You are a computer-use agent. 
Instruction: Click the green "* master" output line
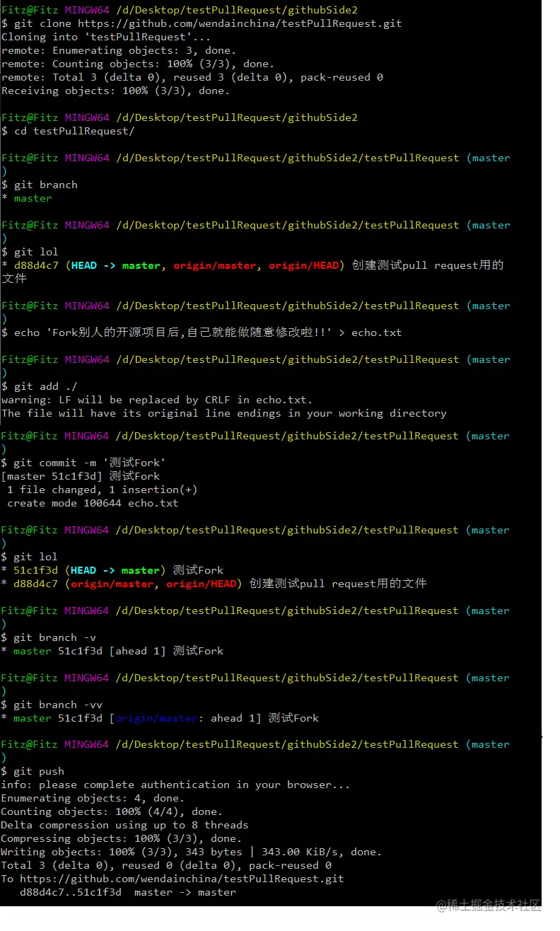point(27,198)
